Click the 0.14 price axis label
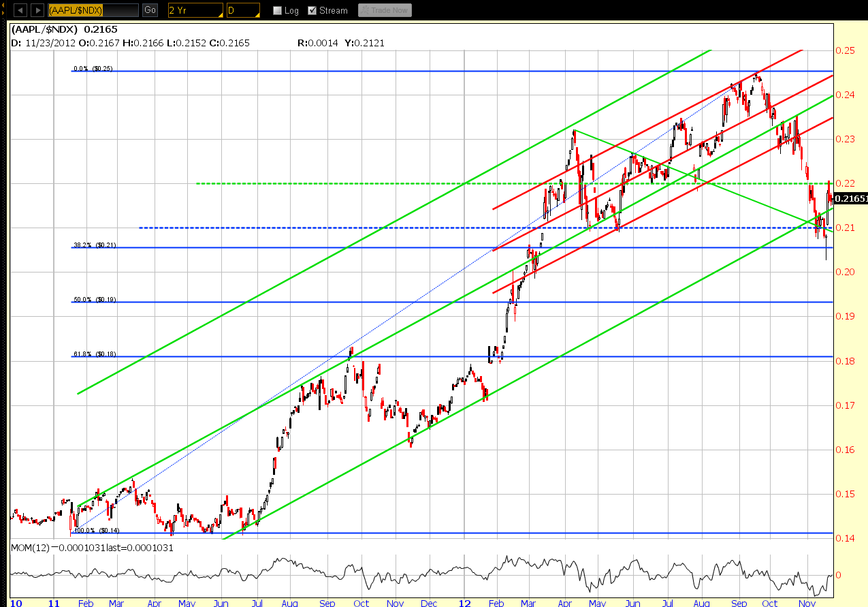The image size is (868, 607). pyautogui.click(x=846, y=538)
